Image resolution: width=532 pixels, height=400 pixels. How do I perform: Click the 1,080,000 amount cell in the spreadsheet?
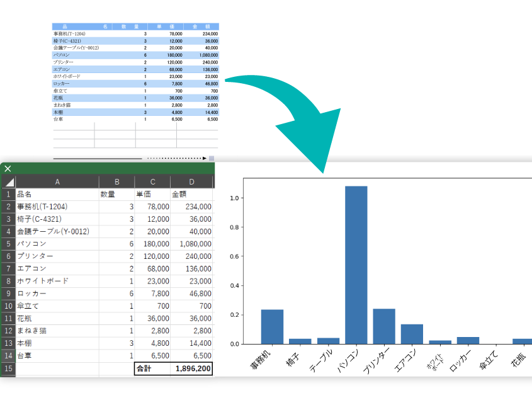coord(191,244)
